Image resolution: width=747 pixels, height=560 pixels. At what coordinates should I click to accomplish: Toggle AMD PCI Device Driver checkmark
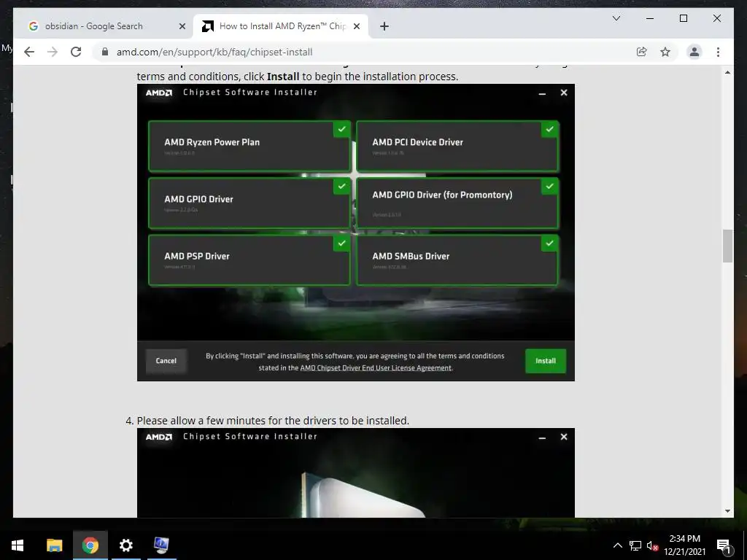coord(550,129)
